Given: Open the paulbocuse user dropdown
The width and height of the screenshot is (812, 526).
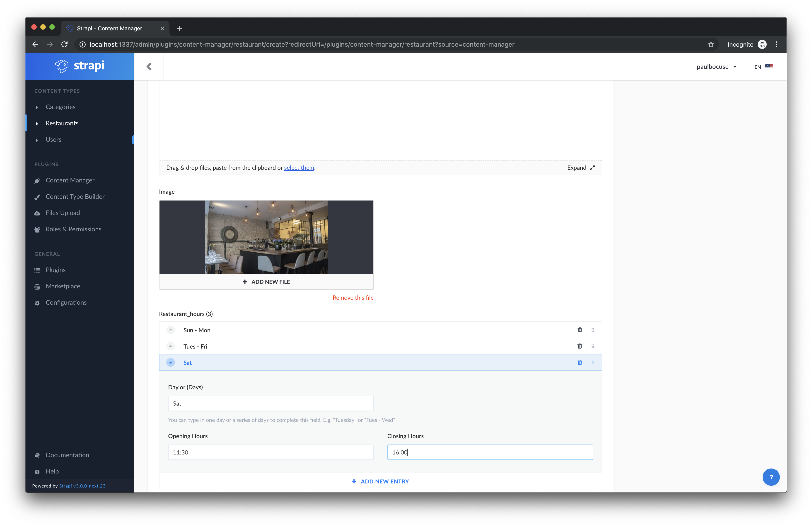Looking at the screenshot, I should [716, 67].
